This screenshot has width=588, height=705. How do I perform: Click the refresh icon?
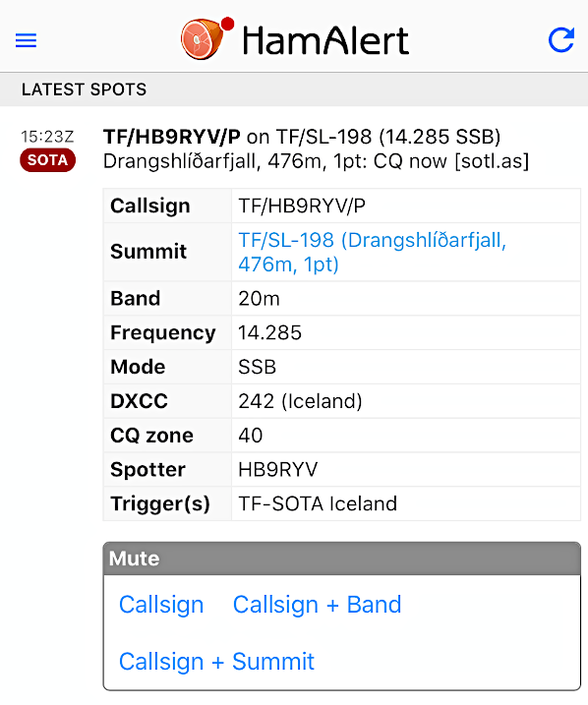561,40
